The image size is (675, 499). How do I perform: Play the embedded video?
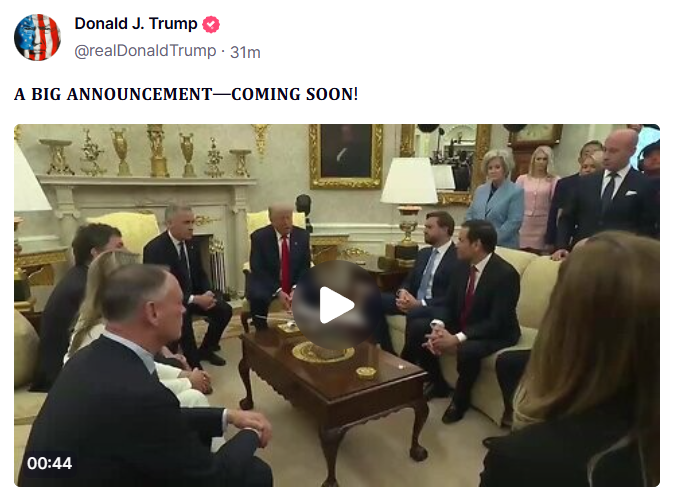(337, 305)
